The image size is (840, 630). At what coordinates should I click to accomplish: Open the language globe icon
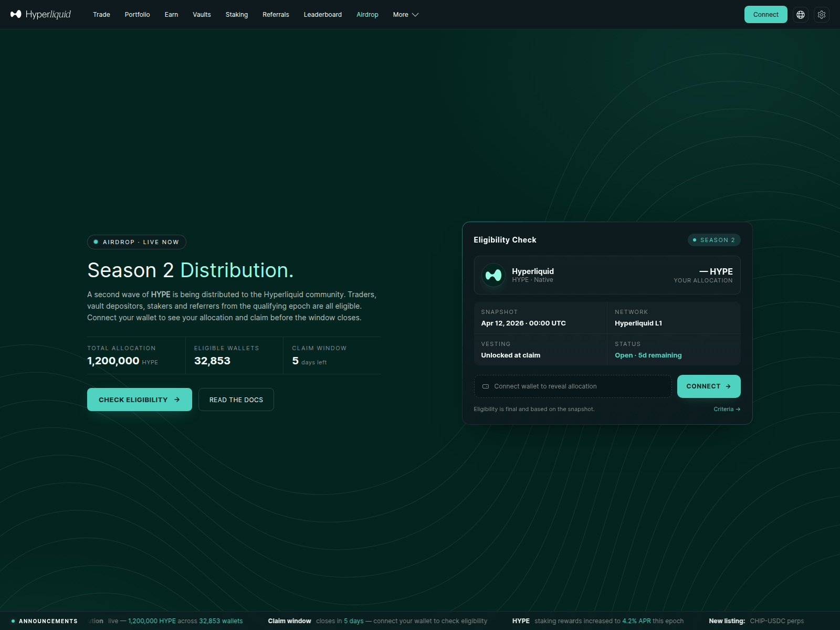point(801,15)
